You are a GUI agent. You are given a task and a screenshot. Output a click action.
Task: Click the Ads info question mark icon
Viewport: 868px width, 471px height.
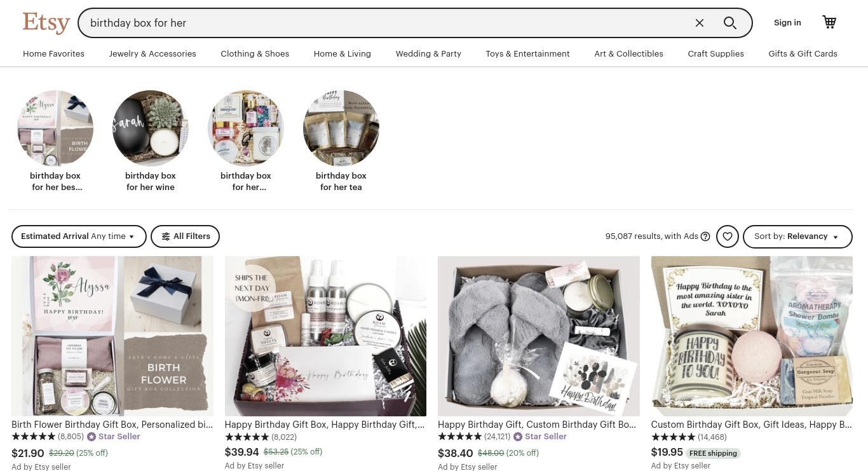tap(705, 236)
